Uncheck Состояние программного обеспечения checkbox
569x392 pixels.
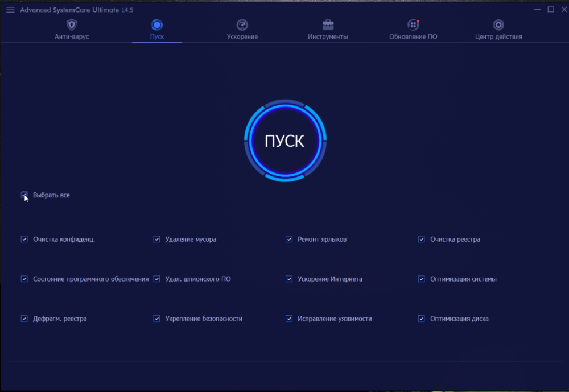[x=24, y=279]
